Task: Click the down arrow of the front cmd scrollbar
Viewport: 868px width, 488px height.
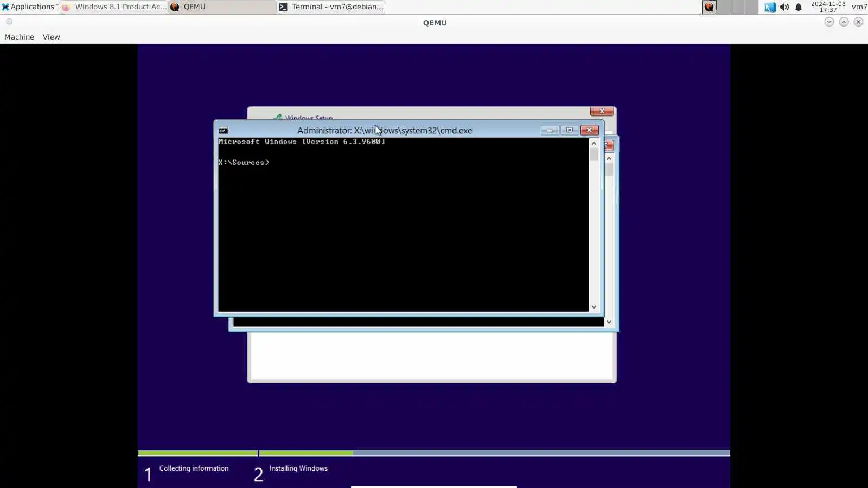Action: (594, 307)
